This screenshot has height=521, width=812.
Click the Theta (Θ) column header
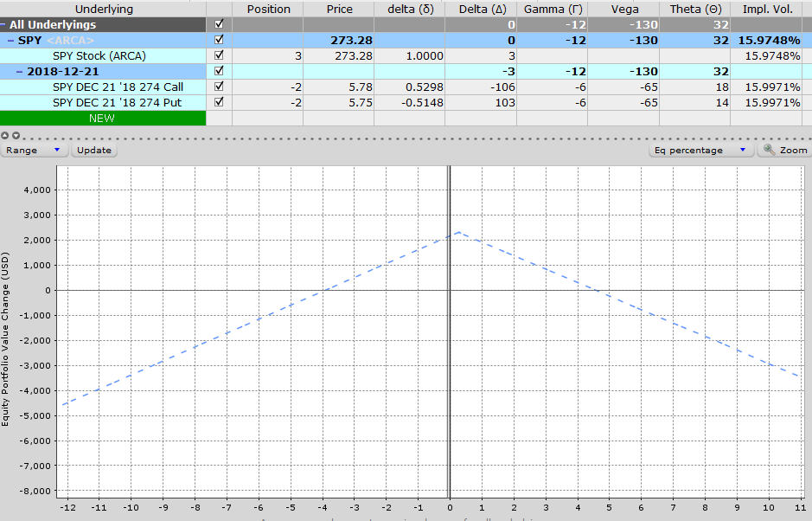[695, 9]
